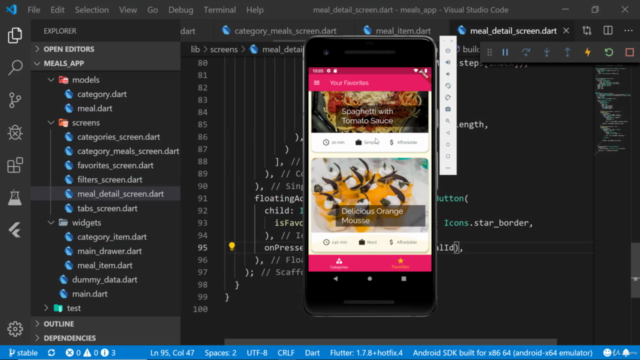Click emulator side panel volume up icon
Image resolution: width=640 pixels, height=360 pixels.
click(448, 62)
